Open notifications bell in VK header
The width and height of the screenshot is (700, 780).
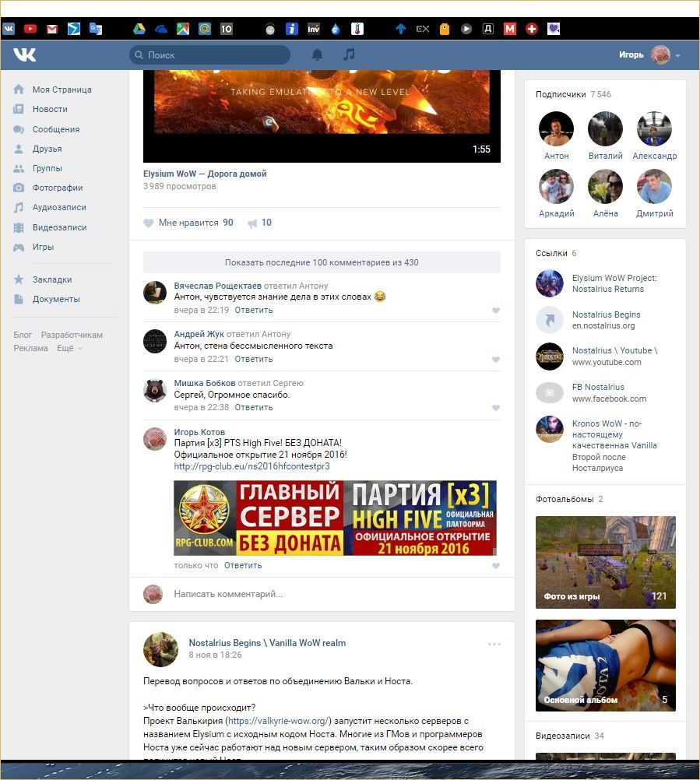click(317, 54)
